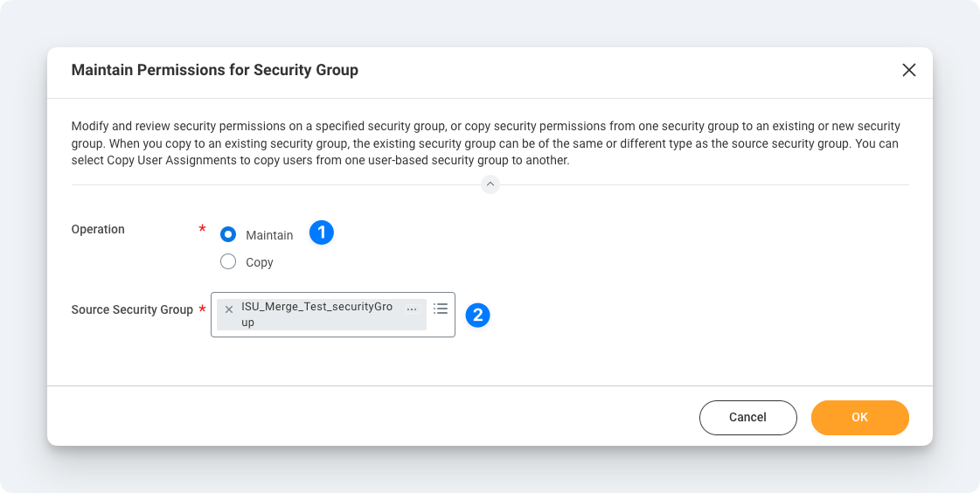Click the blue step 1 badge
Viewport: 980px width, 493px height.
(322, 233)
